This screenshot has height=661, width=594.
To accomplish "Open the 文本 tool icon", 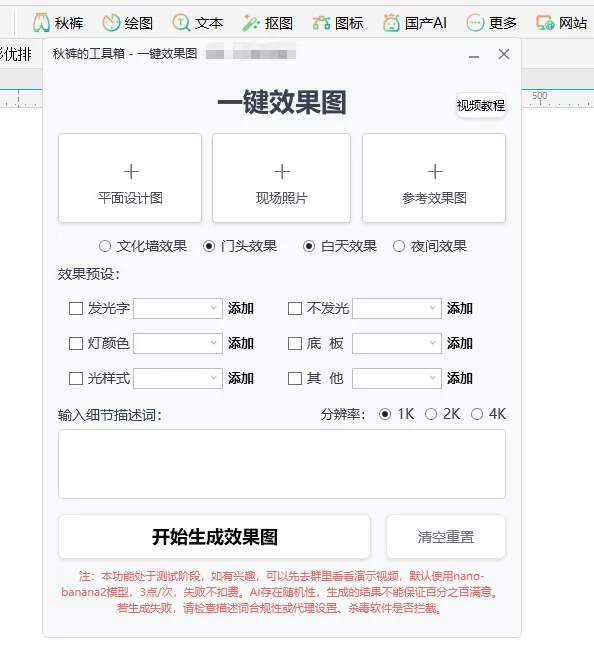I will [x=181, y=23].
